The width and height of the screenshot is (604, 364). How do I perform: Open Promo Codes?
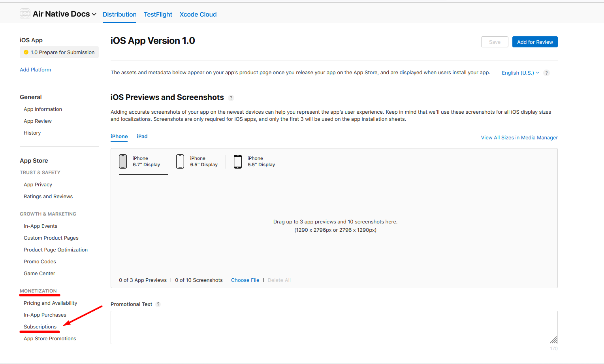pyautogui.click(x=40, y=261)
